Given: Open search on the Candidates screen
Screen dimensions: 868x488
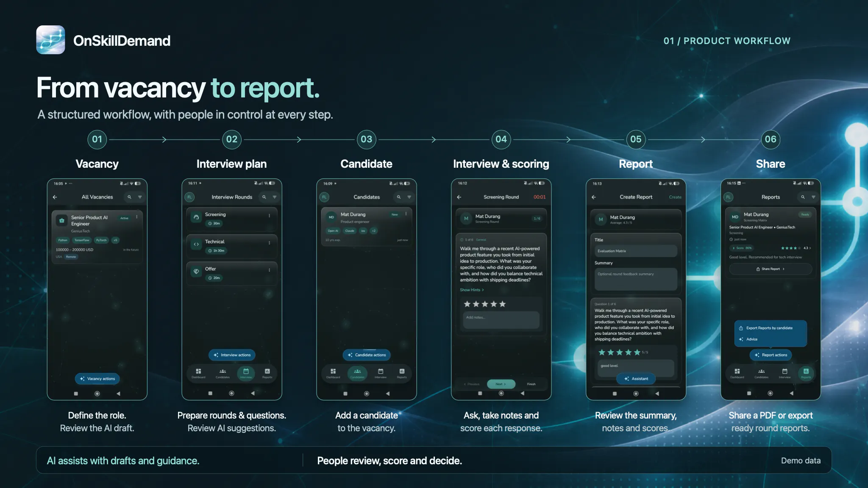Looking at the screenshot, I should coord(399,197).
